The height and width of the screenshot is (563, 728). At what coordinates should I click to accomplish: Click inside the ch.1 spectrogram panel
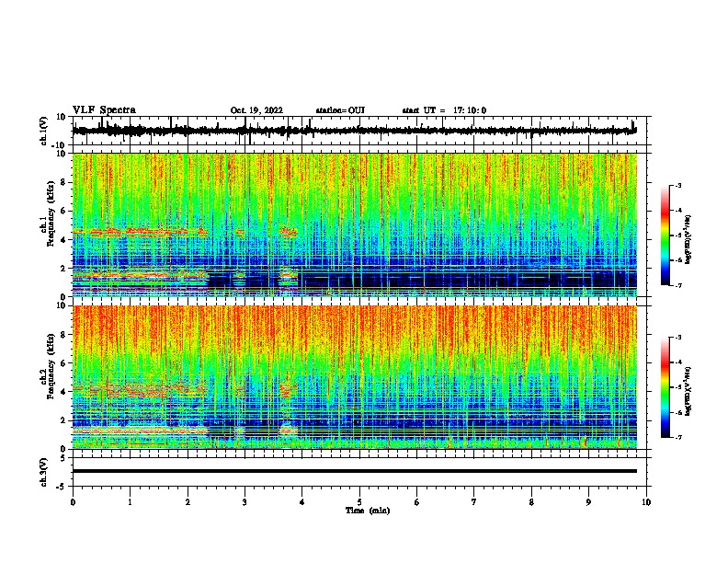tap(354, 224)
